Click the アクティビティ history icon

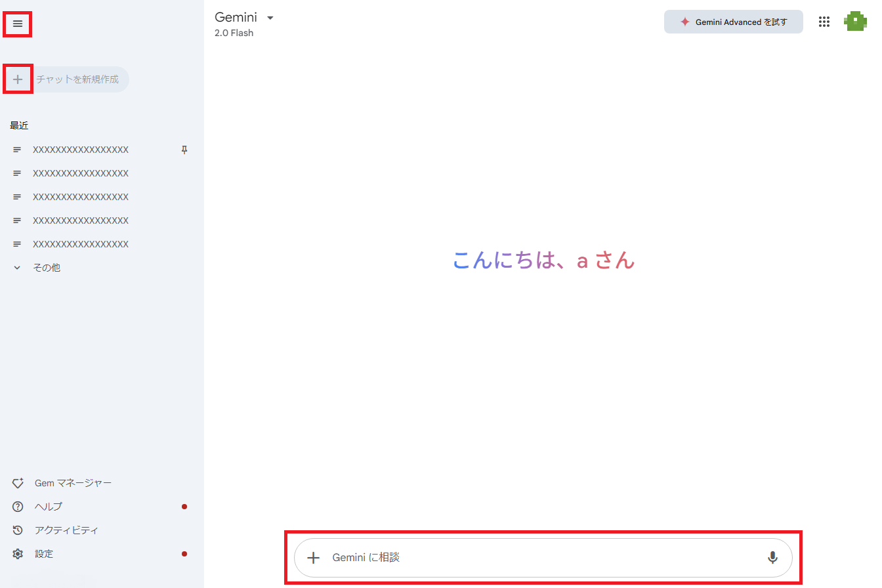point(18,530)
